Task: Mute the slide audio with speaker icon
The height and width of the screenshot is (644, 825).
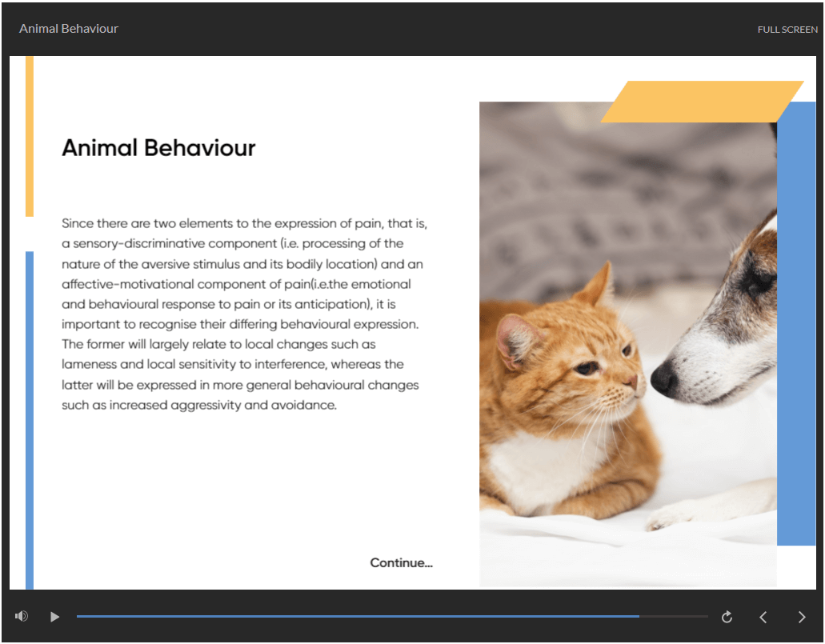Action: [22, 616]
